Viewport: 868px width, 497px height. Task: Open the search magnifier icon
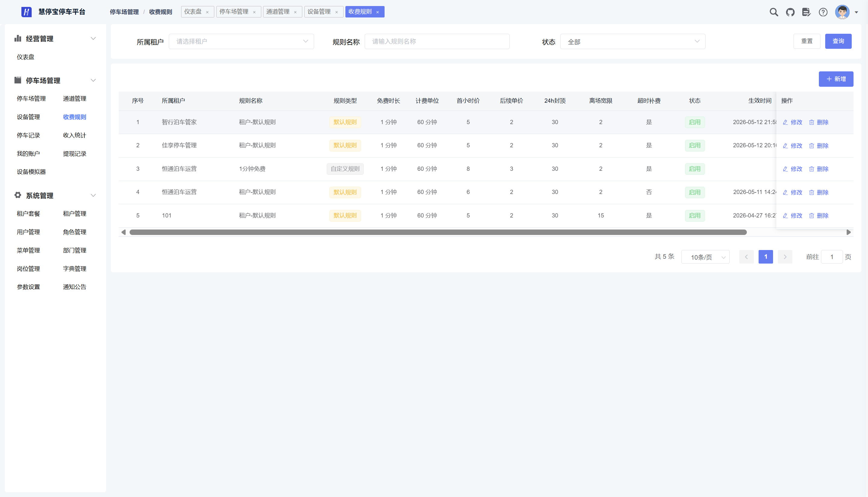pyautogui.click(x=774, y=12)
